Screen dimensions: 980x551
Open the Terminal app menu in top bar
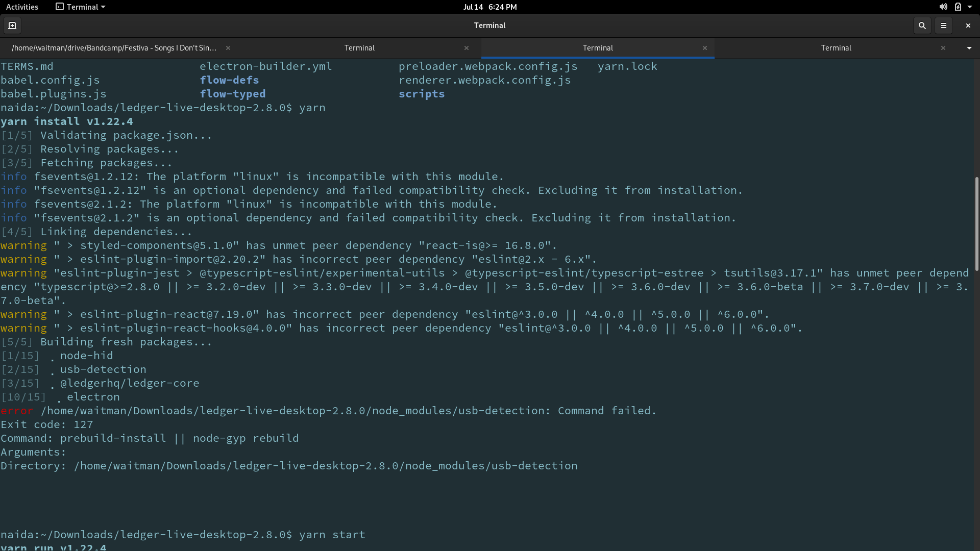tap(81, 7)
